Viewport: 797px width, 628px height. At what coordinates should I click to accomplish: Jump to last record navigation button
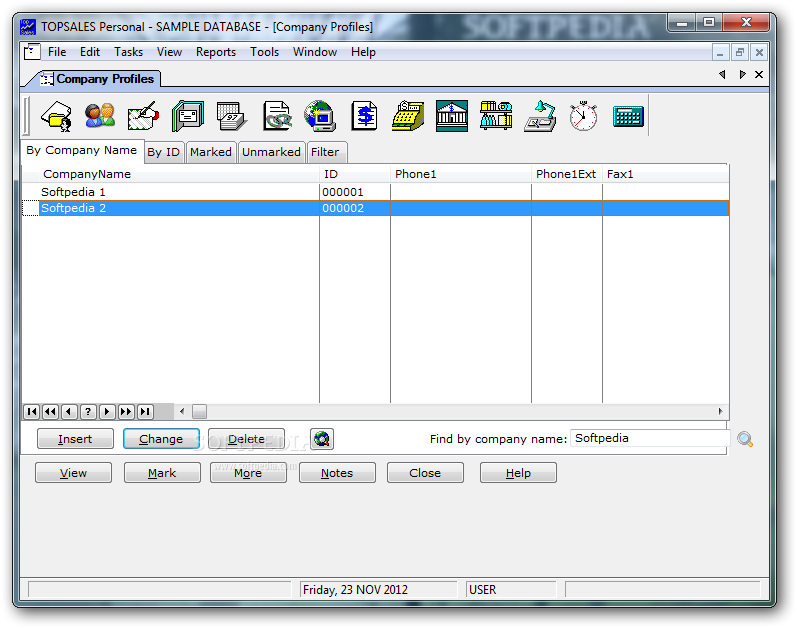click(x=145, y=412)
